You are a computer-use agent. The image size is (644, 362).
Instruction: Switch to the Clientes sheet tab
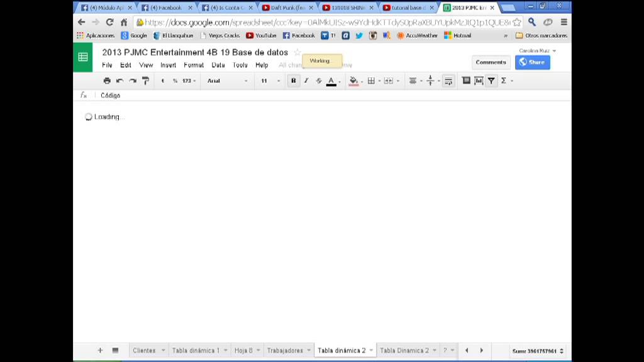144,351
